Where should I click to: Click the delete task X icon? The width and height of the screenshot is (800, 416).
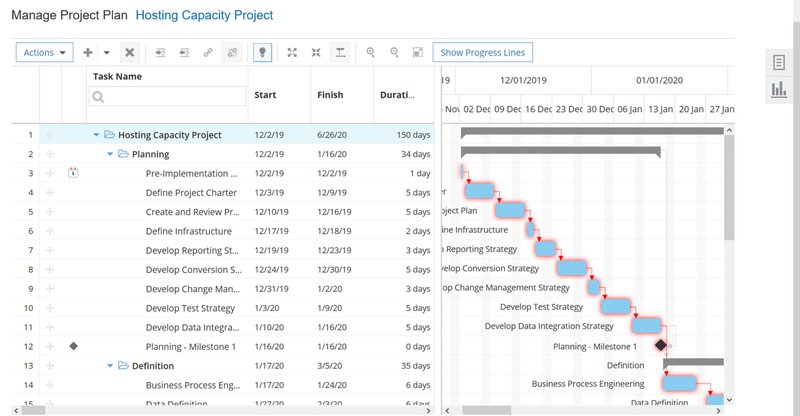point(129,53)
